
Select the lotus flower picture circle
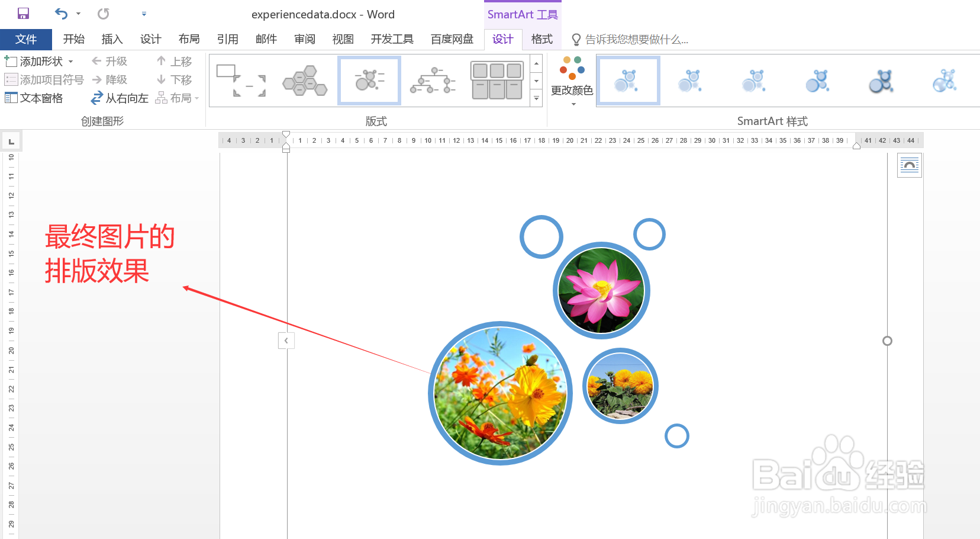601,290
